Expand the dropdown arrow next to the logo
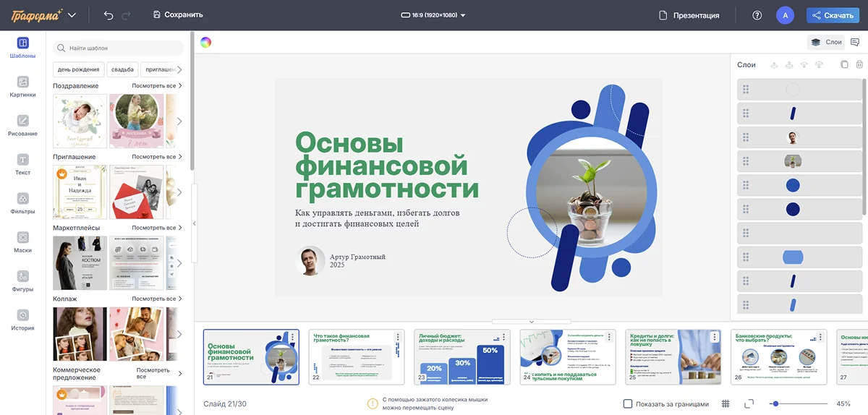Image resolution: width=868 pixels, height=415 pixels. tap(72, 15)
